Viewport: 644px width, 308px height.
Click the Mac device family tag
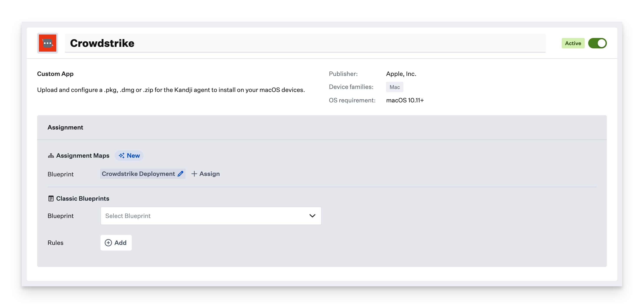click(x=395, y=87)
